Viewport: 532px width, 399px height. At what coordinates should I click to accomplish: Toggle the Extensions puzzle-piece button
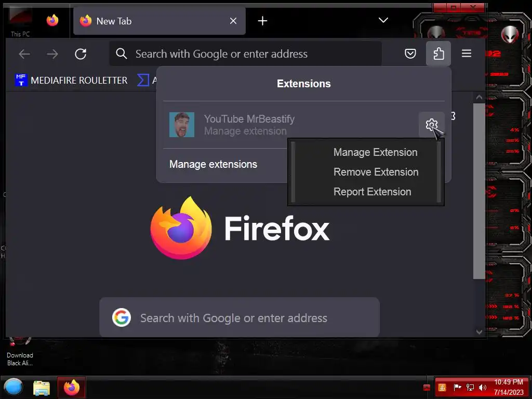tap(438, 54)
